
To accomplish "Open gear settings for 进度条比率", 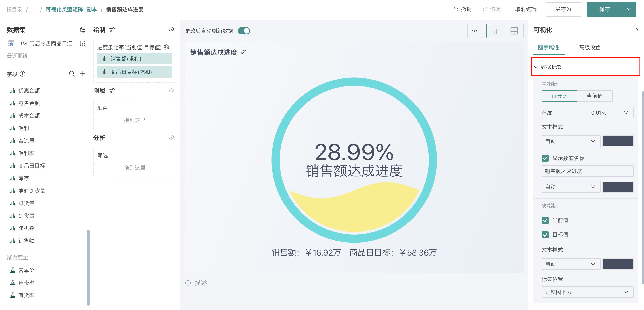I will point(166,47).
